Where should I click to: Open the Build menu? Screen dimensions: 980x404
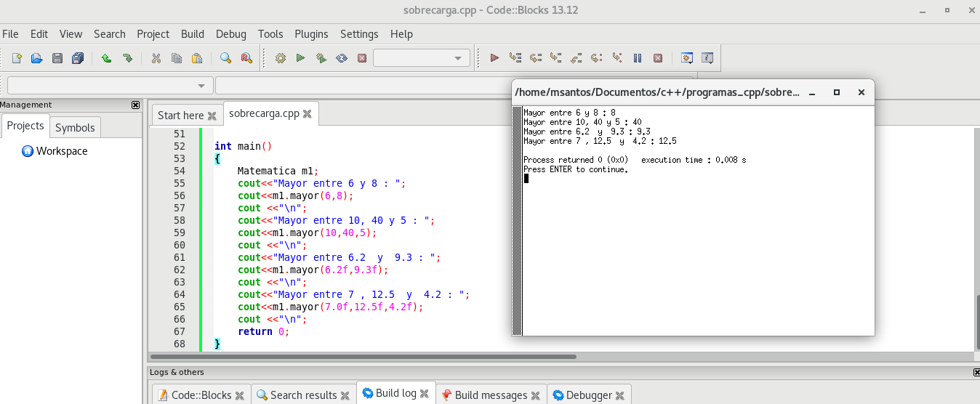point(193,34)
